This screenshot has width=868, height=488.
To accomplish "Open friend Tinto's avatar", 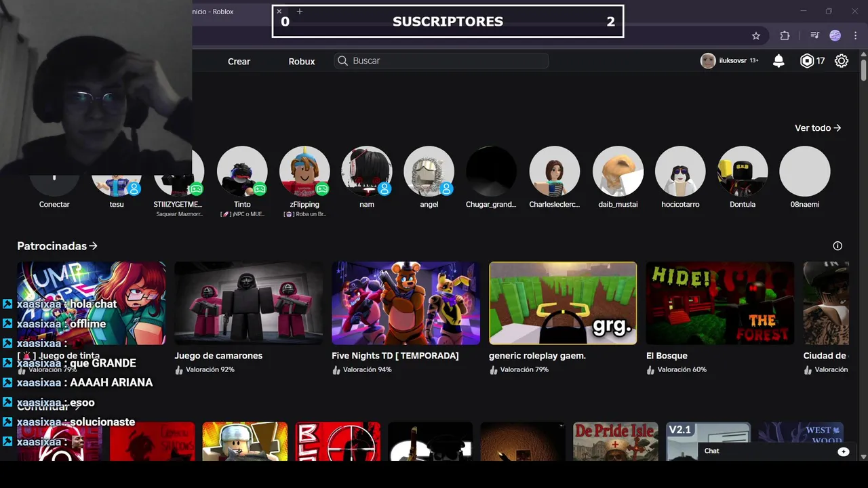I will 242,171.
